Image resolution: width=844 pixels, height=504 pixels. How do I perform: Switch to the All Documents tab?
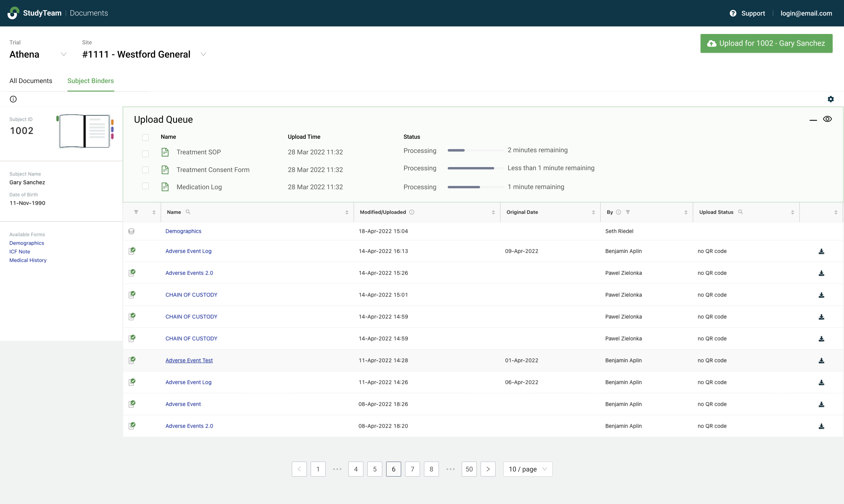tap(31, 81)
